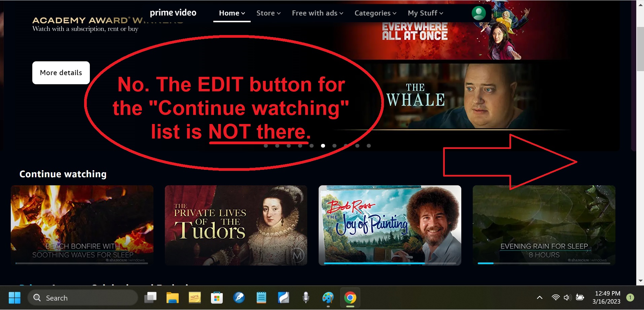This screenshot has width=644, height=310.
Task: Select the active white carousel dot
Action: 323,146
